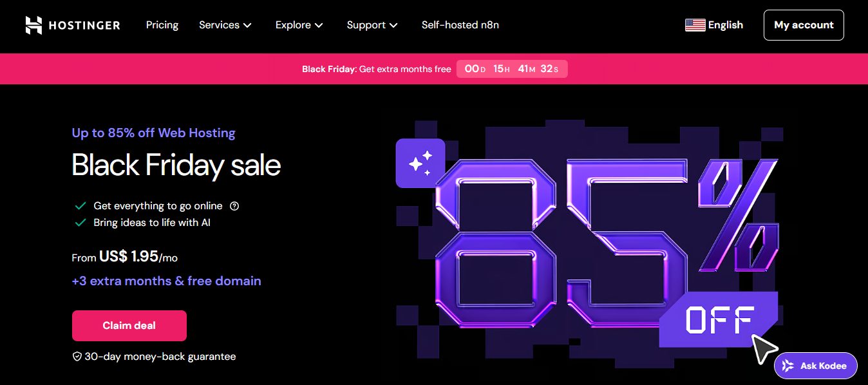This screenshot has height=385, width=868.
Task: Expand the Services dropdown menu
Action: coord(225,25)
